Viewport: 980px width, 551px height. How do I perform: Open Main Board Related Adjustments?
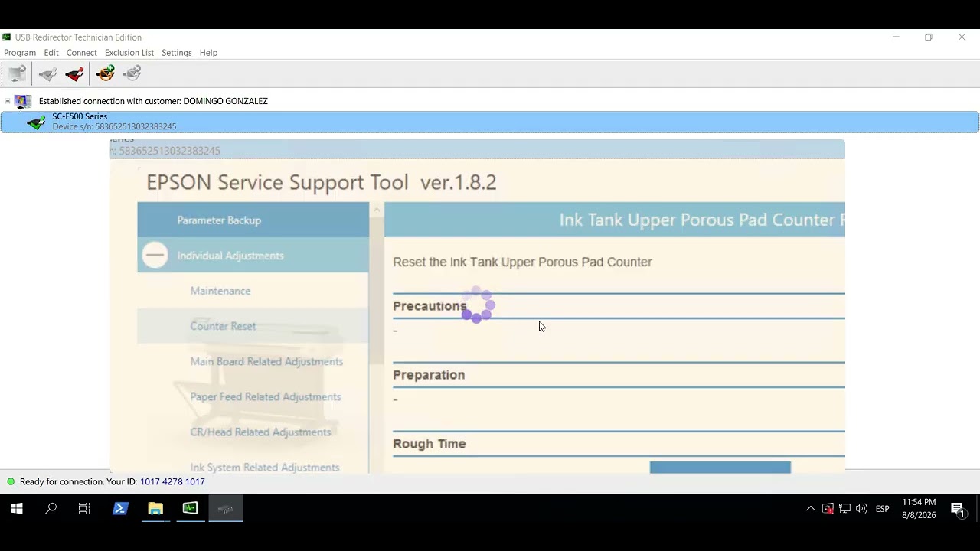pos(266,361)
